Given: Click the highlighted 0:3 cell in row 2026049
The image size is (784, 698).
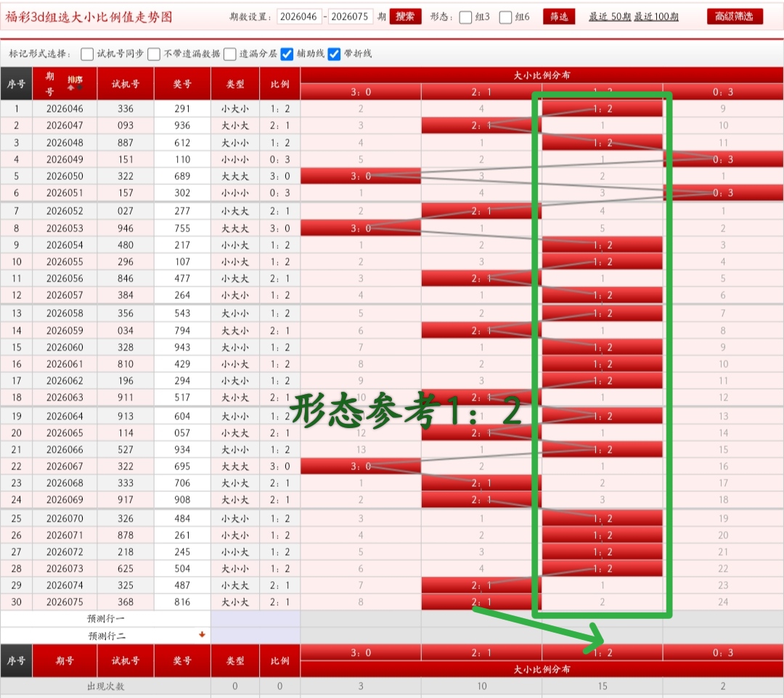Looking at the screenshot, I should (722, 159).
